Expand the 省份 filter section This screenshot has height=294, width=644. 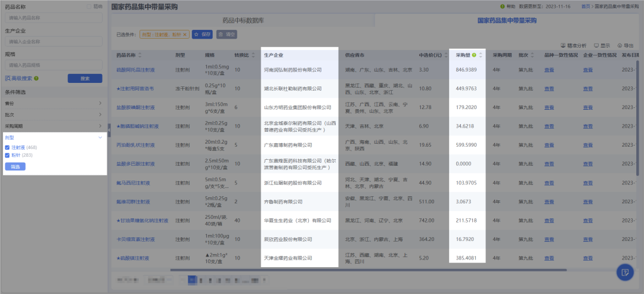(x=100, y=103)
